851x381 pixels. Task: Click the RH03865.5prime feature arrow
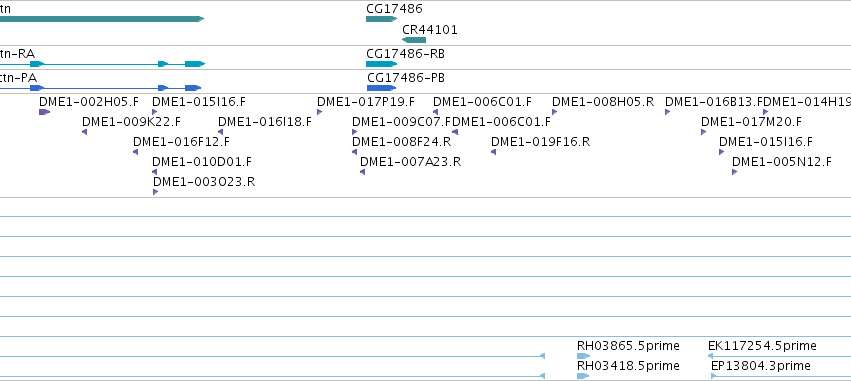pyautogui.click(x=583, y=356)
